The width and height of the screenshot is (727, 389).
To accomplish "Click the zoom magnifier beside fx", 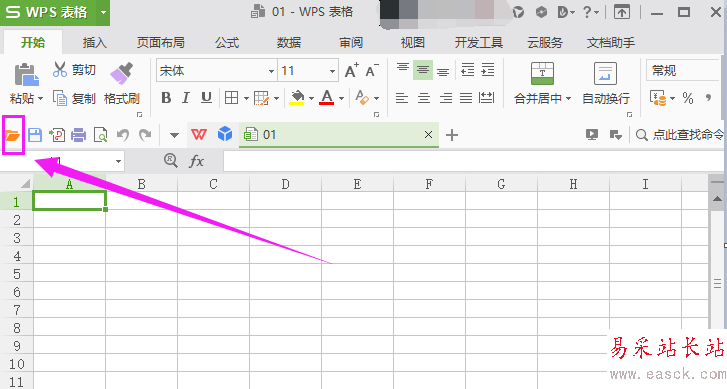I will [x=171, y=161].
